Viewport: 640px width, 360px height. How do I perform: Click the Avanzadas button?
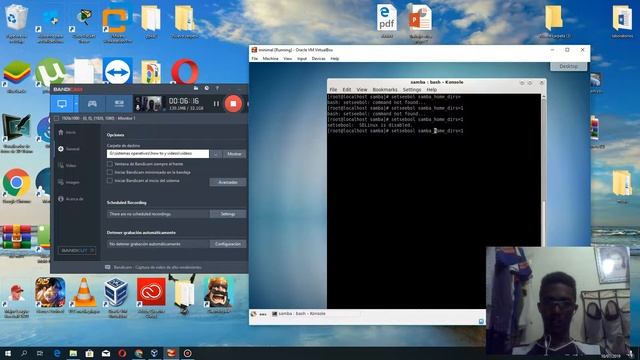point(228,182)
